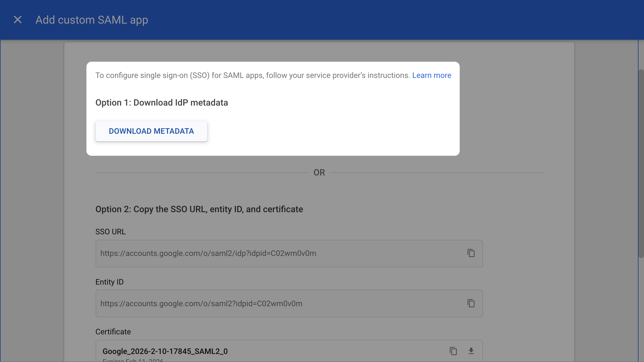
Task: Click the certificate expiry date text
Action: (133, 360)
